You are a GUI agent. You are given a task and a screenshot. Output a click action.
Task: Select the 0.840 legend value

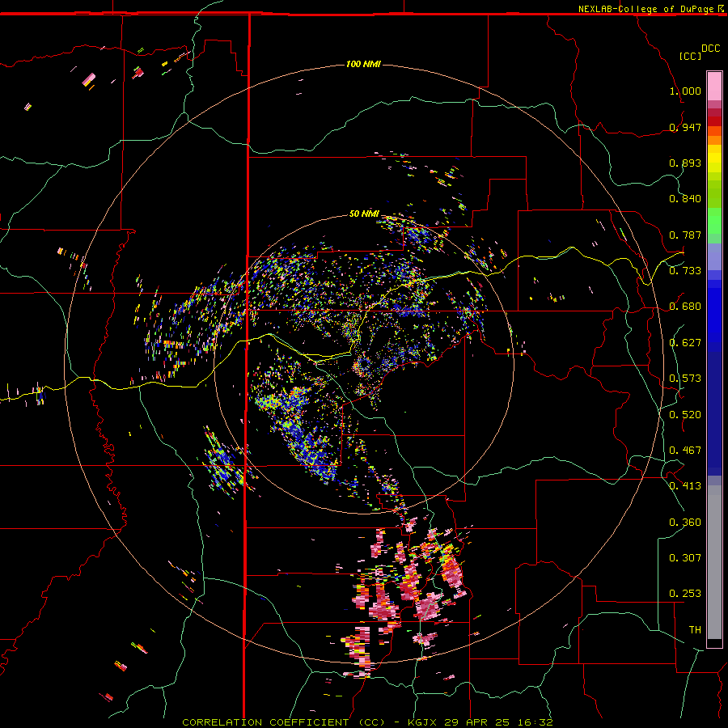[x=685, y=199]
